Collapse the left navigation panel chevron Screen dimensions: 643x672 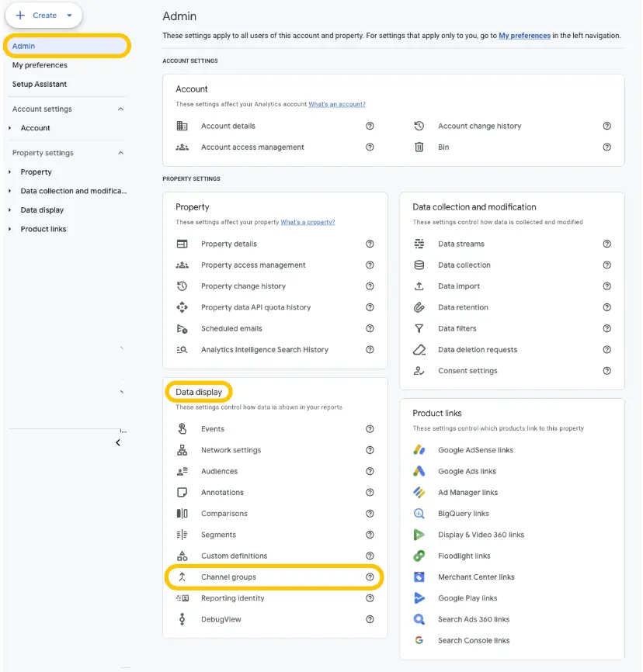(x=118, y=443)
